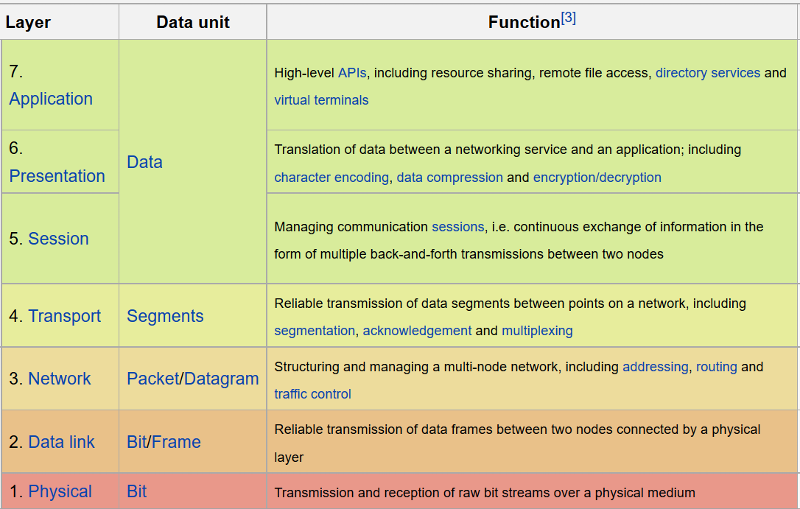Visit the Physical layer link
The width and height of the screenshot is (800, 509).
point(60,491)
